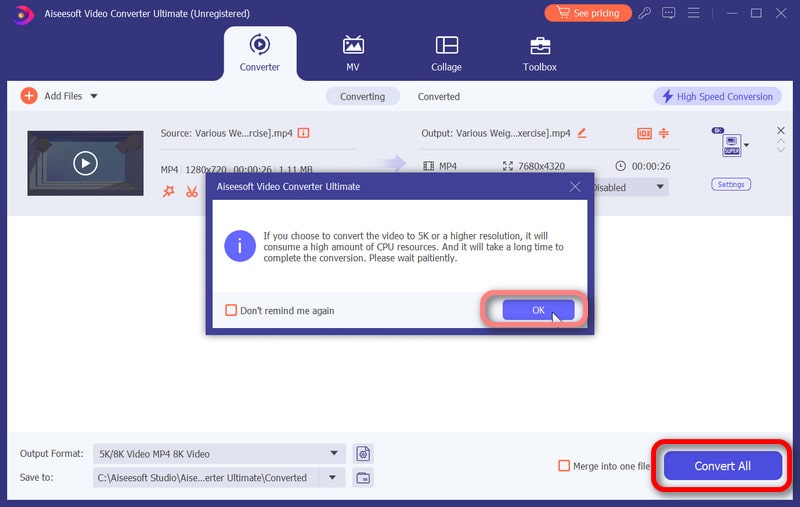This screenshot has width=800, height=507.
Task: Switch to the MV tab
Action: click(353, 54)
